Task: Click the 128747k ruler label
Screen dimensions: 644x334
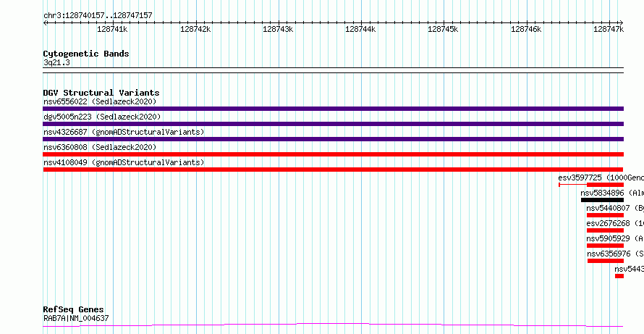Action: click(x=609, y=29)
